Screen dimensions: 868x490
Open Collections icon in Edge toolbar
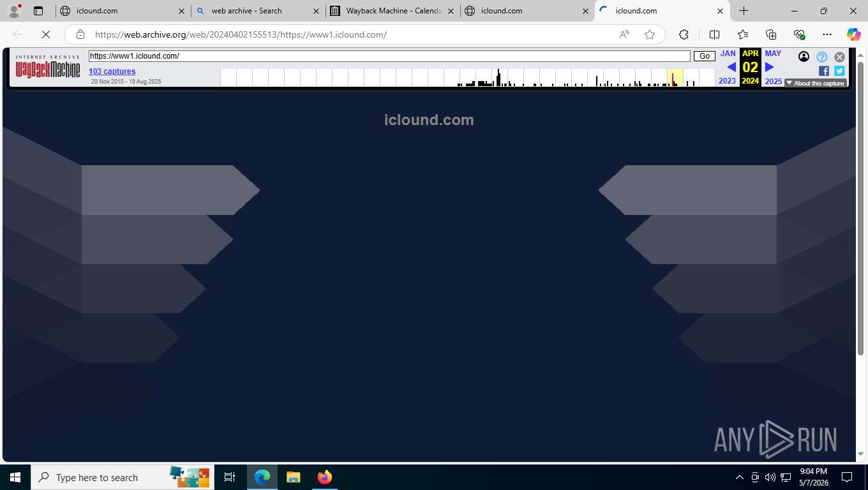click(x=771, y=34)
